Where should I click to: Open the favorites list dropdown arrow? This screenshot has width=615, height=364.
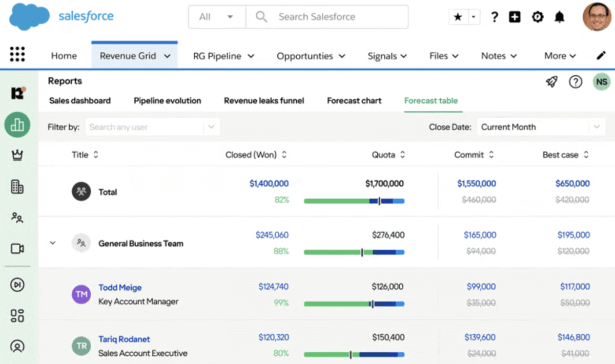coord(473,17)
